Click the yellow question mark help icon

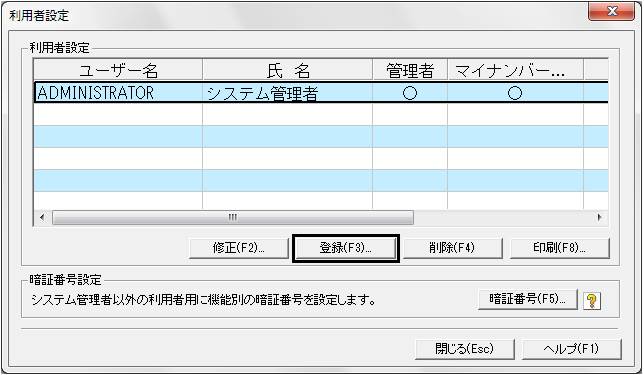point(592,301)
